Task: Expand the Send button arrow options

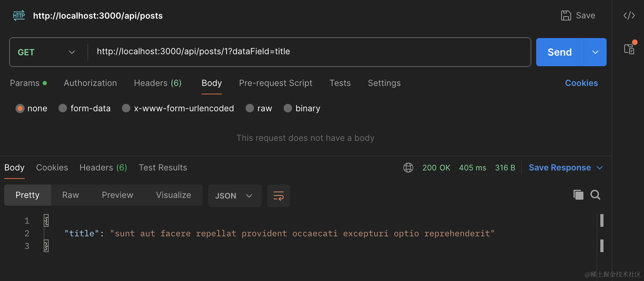Action: [595, 52]
